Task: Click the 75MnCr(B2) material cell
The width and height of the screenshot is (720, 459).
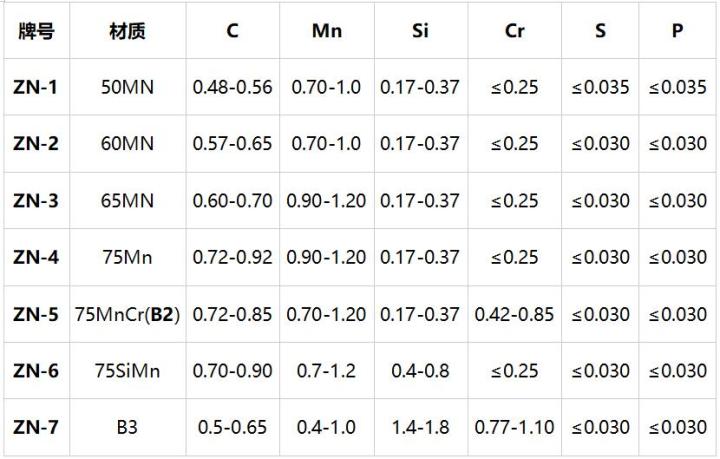Action: [127, 314]
